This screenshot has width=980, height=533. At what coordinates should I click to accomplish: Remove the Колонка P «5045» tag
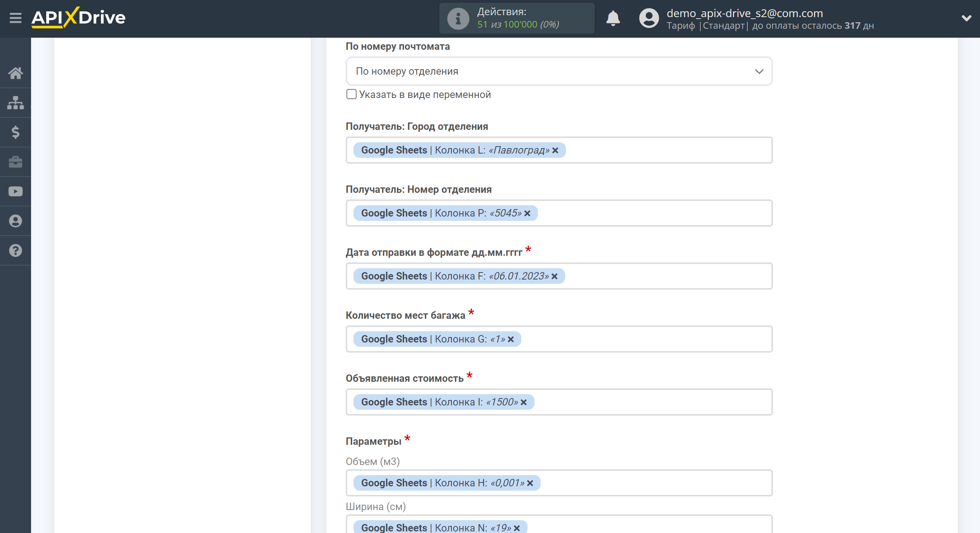pyautogui.click(x=527, y=213)
